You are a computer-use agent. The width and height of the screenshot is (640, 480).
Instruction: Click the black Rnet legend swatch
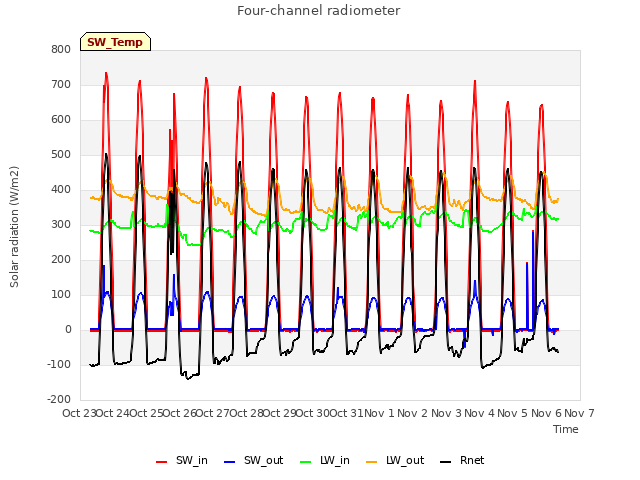click(446, 462)
